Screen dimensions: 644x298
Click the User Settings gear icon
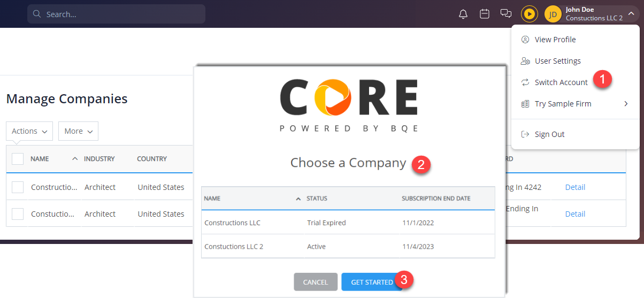(525, 61)
